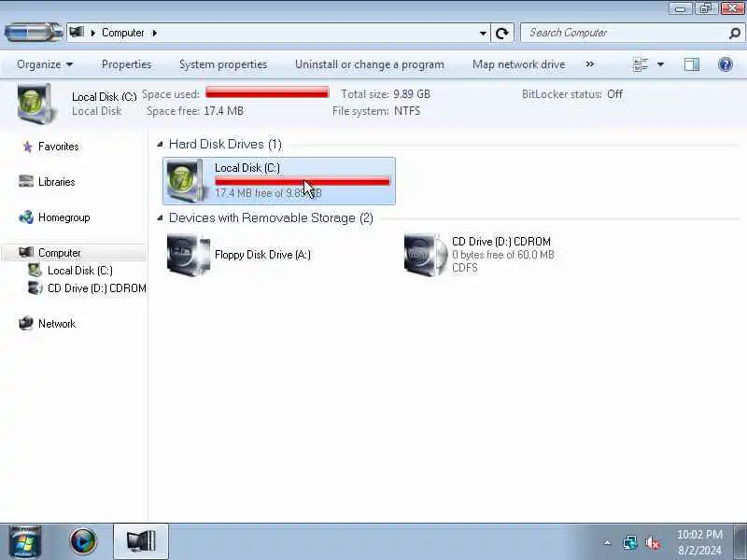Click the BitLocker status Off text

(x=572, y=94)
